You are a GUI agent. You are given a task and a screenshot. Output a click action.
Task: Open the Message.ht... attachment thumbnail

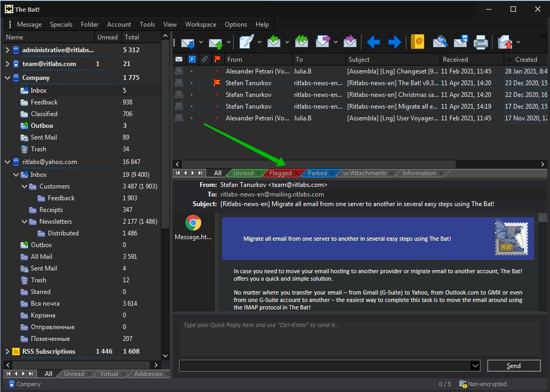point(193,227)
